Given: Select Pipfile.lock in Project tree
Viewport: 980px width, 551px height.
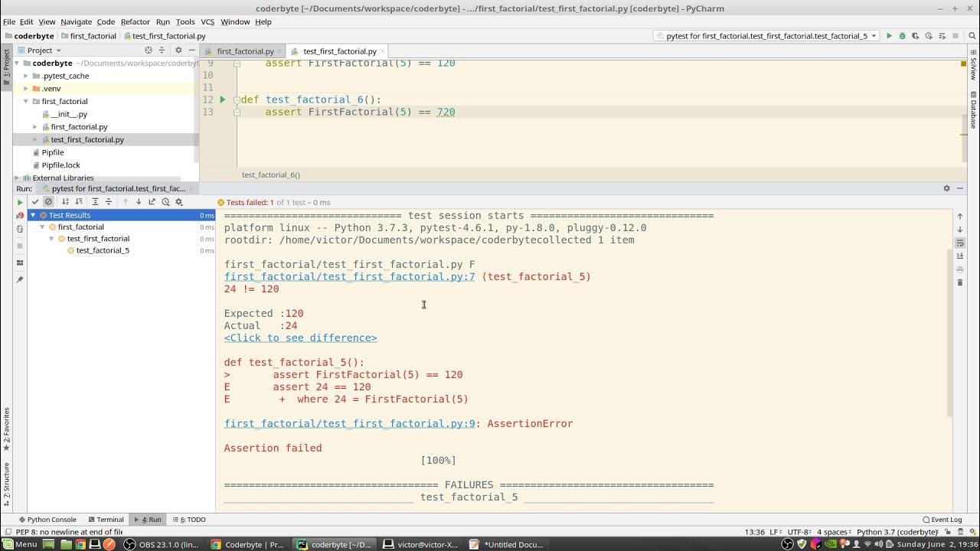Looking at the screenshot, I should click(60, 165).
